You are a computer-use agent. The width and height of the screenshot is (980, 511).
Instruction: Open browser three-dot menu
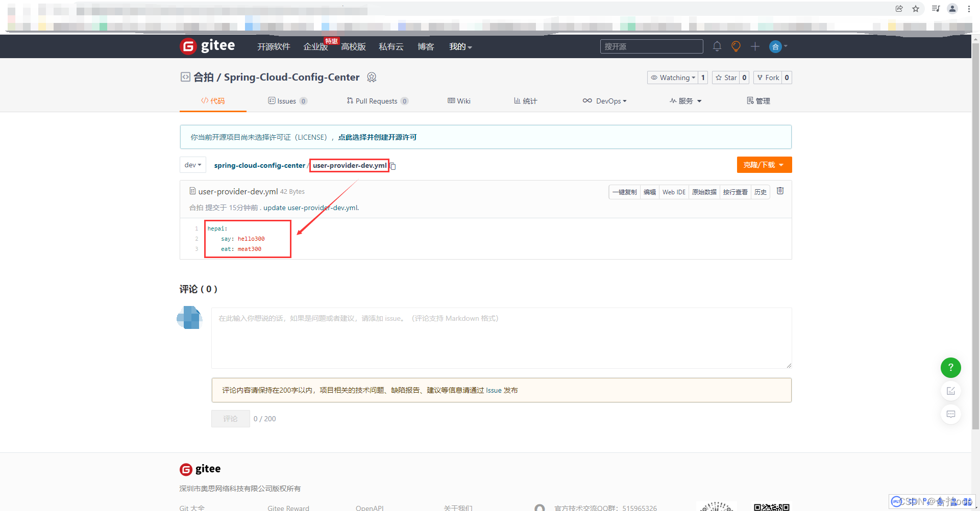[969, 9]
